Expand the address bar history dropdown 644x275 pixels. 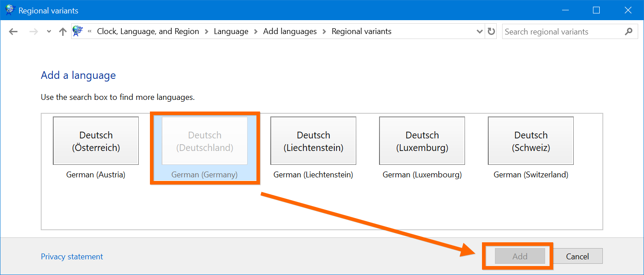click(479, 32)
